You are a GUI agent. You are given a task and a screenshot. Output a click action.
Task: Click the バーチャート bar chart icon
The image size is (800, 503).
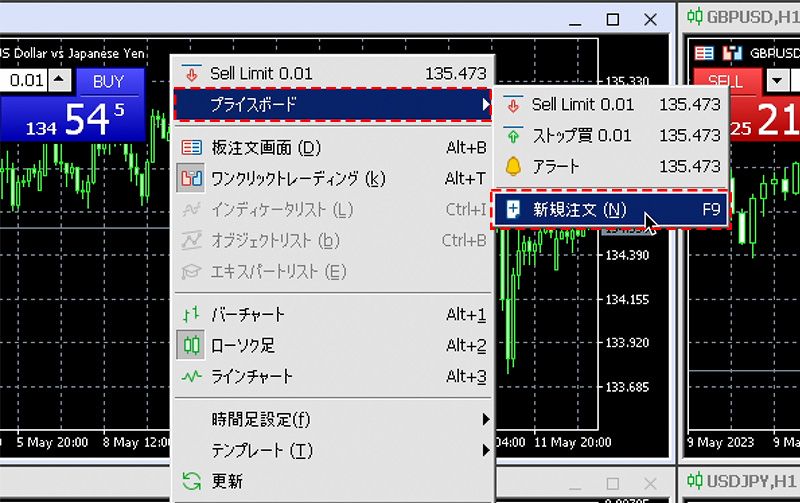[x=191, y=314]
